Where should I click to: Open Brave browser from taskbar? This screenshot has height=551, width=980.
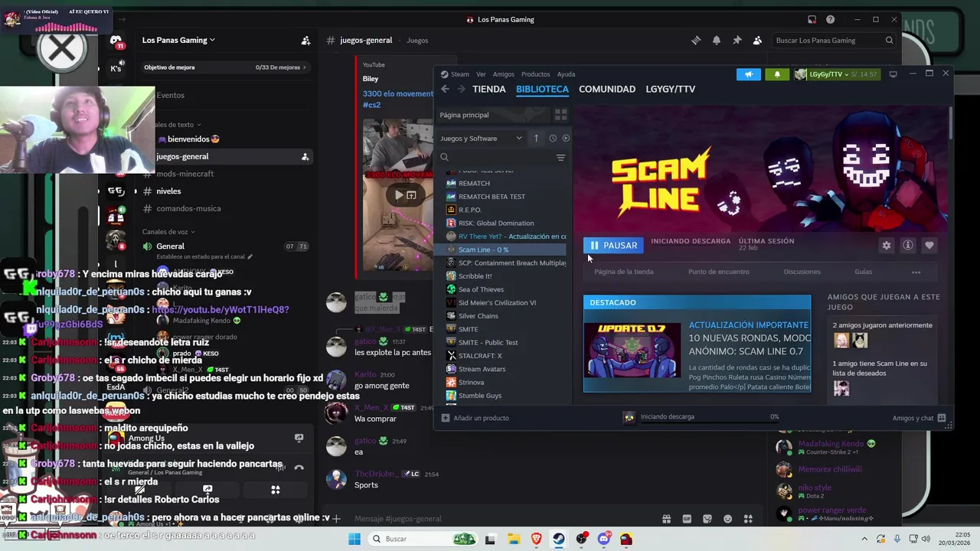click(x=536, y=539)
